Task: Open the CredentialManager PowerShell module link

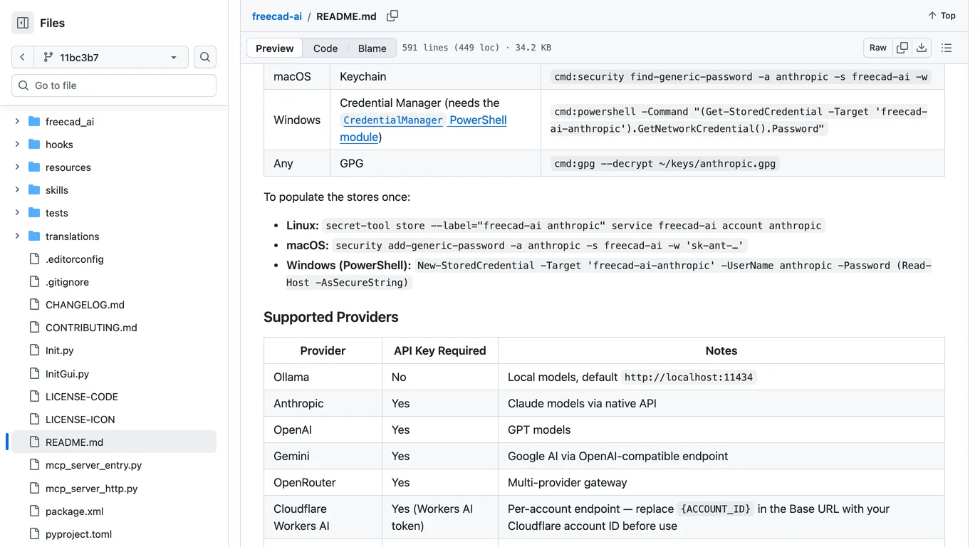Action: (423, 128)
